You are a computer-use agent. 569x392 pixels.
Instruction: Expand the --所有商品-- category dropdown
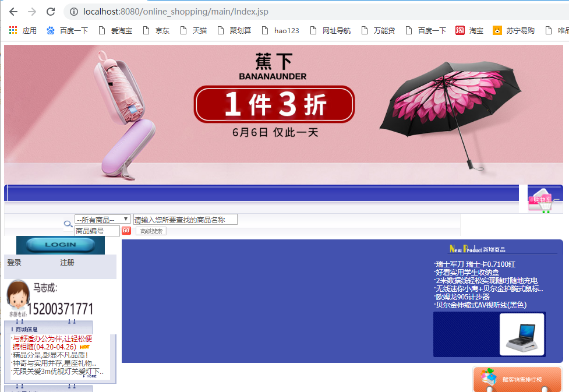tap(103, 220)
